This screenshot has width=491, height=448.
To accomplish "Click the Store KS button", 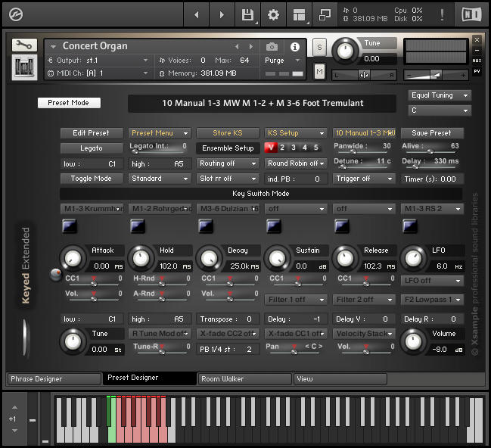I will click(x=228, y=133).
